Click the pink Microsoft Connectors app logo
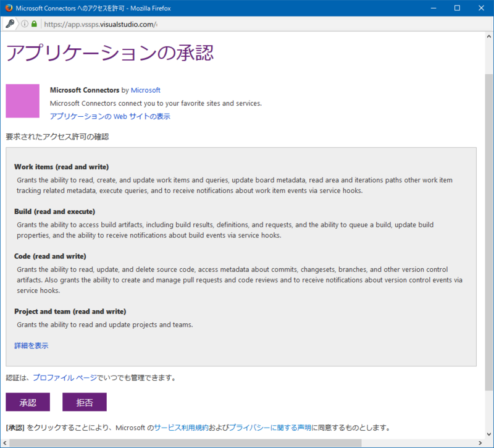Screen dimensions: 494x448 click(x=23, y=101)
